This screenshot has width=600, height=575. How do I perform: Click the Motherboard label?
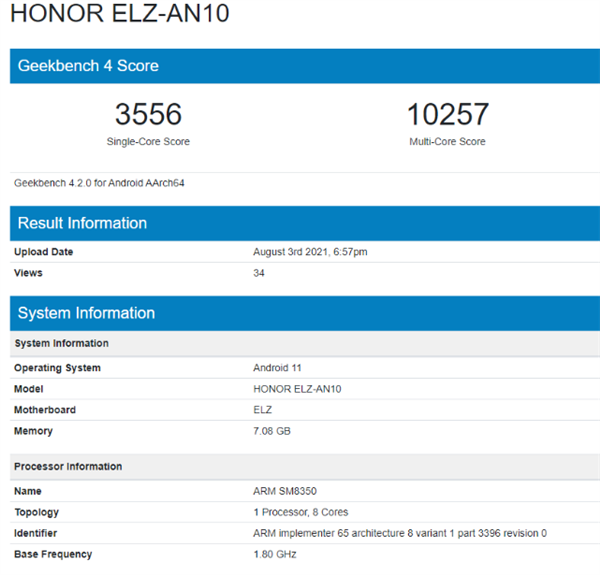[45, 410]
